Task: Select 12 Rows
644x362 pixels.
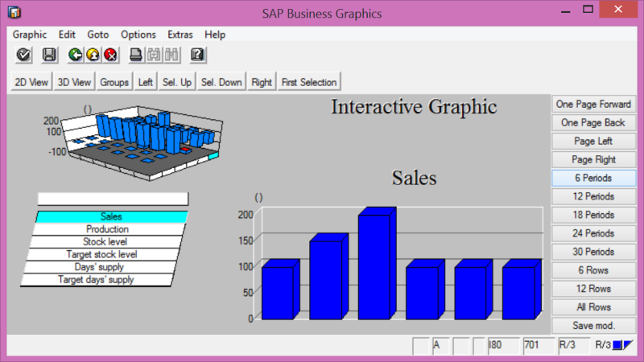Action: pyautogui.click(x=593, y=289)
